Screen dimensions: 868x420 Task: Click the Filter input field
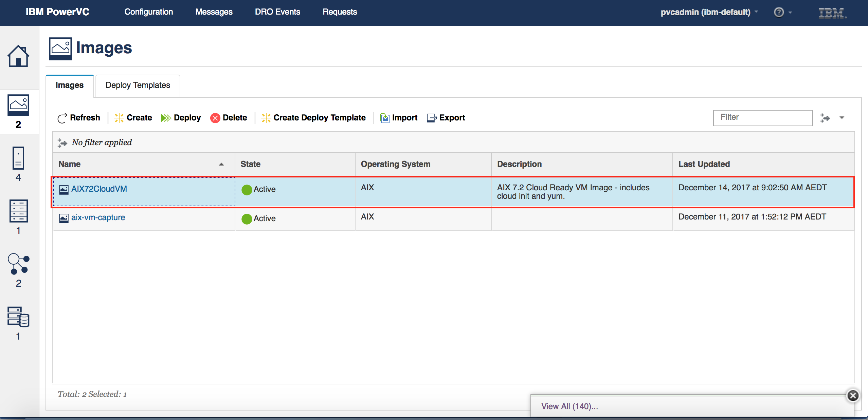(763, 118)
